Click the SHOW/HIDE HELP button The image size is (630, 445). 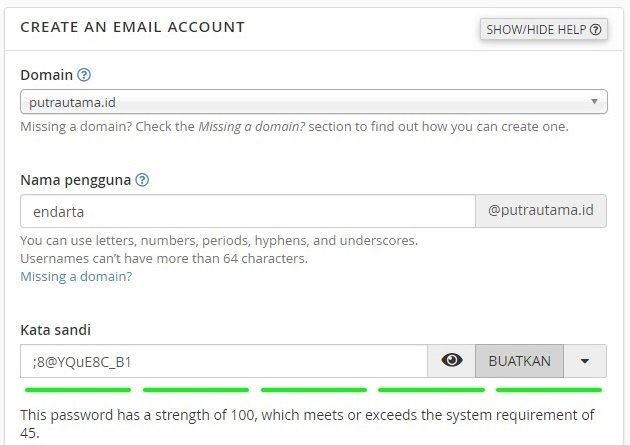pos(544,29)
